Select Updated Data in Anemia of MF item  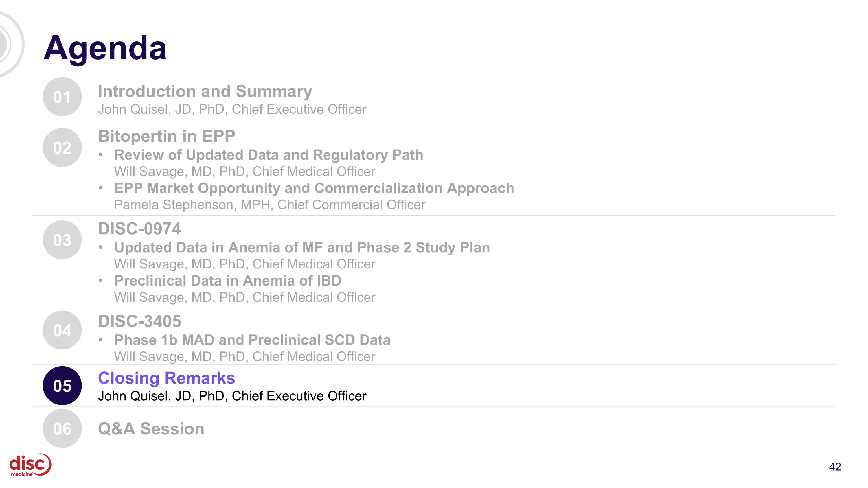pos(302,248)
